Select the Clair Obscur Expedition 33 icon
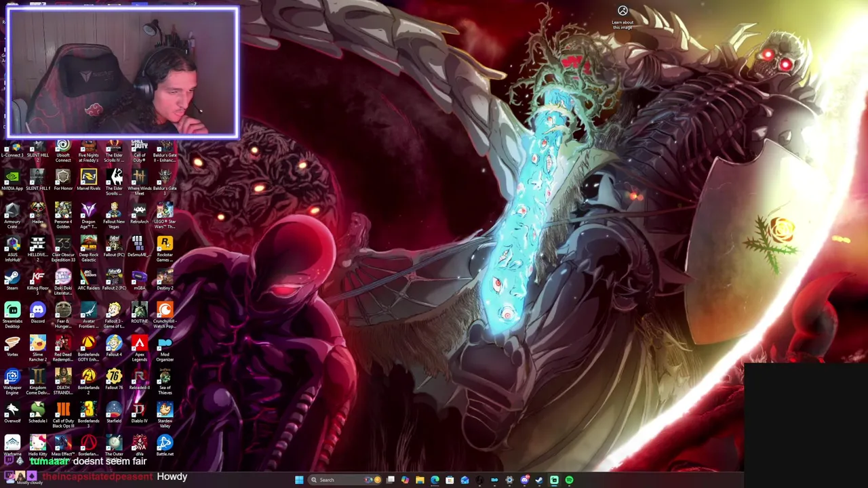868x488 pixels. coord(63,249)
